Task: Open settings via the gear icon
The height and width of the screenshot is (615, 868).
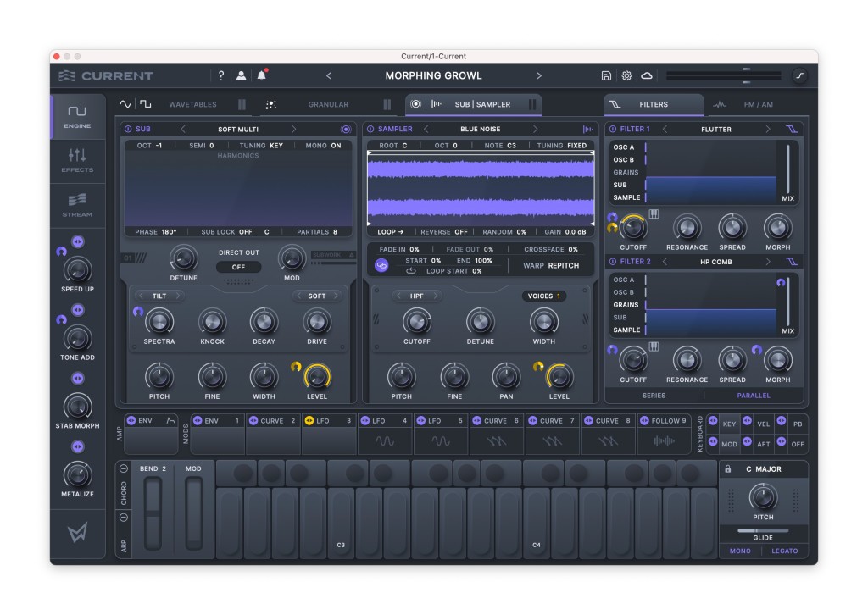Action: [x=626, y=75]
